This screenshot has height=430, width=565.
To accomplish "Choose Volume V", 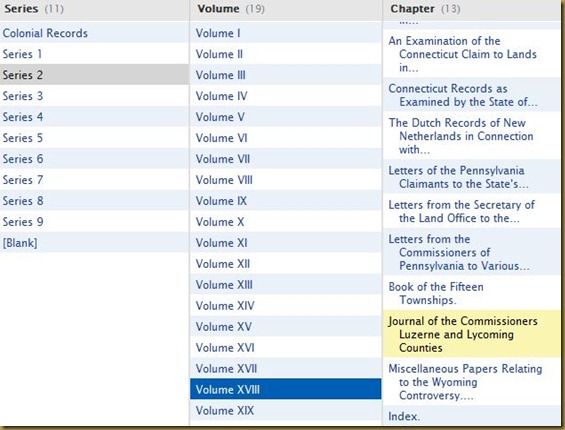I will tap(285, 117).
